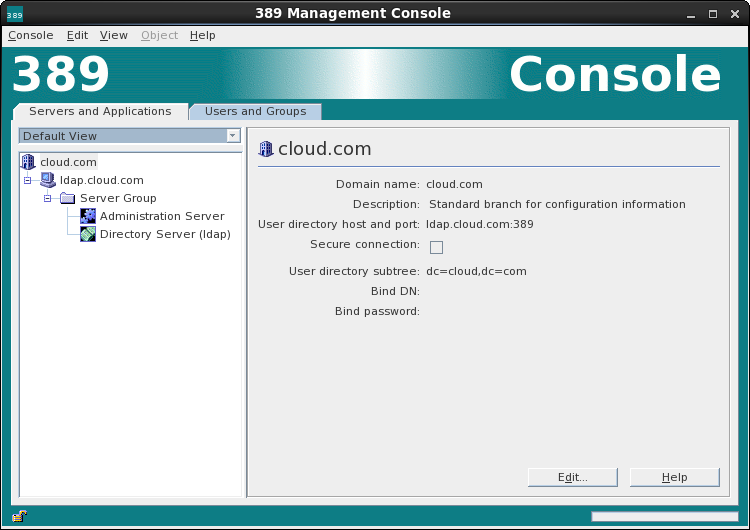Viewport: 750px width, 530px height.
Task: Select Administration Server label in tree
Action: (162, 216)
